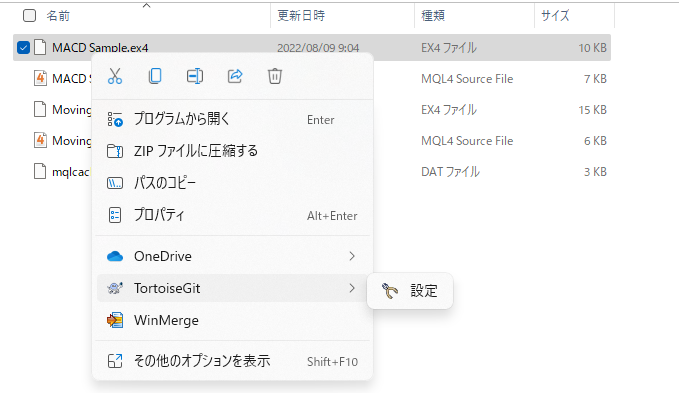Click the Share icon in context menu
This screenshot has height=393, width=679.
(235, 76)
